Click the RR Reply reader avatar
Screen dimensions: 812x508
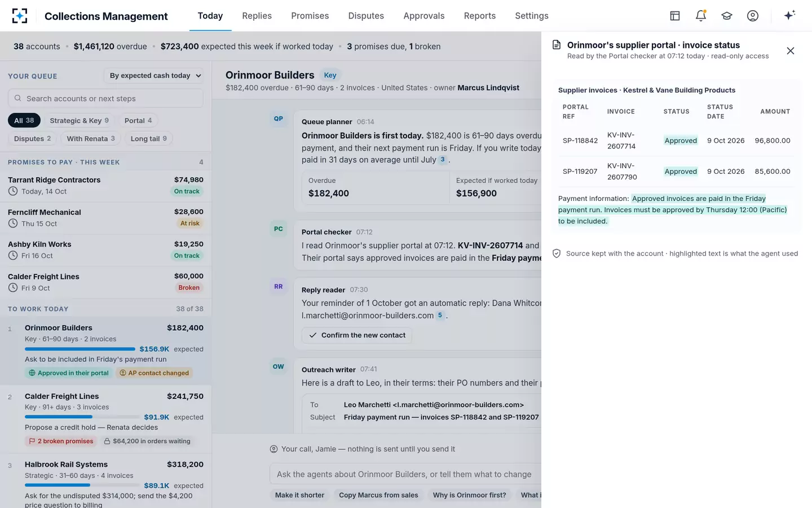pyautogui.click(x=279, y=287)
